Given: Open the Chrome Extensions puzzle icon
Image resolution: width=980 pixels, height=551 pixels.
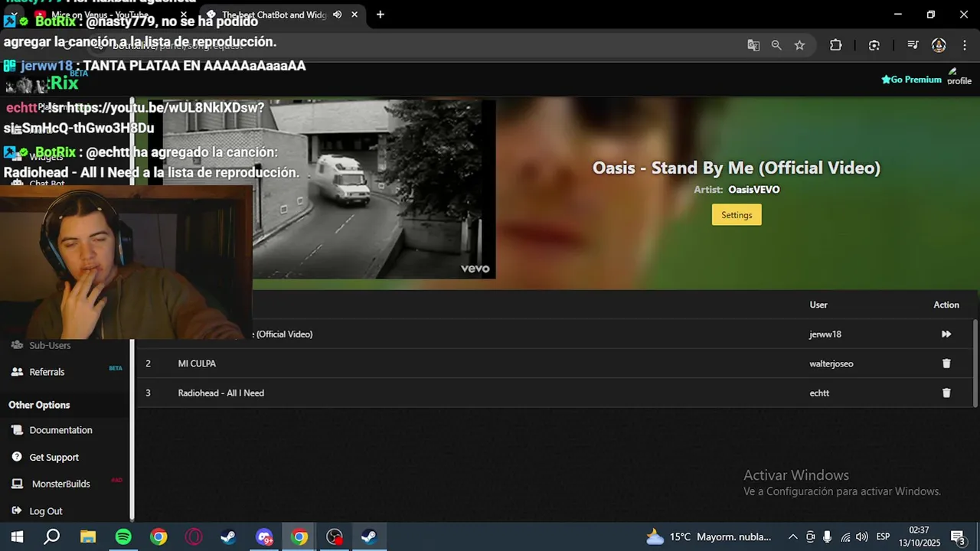Looking at the screenshot, I should pos(836,45).
